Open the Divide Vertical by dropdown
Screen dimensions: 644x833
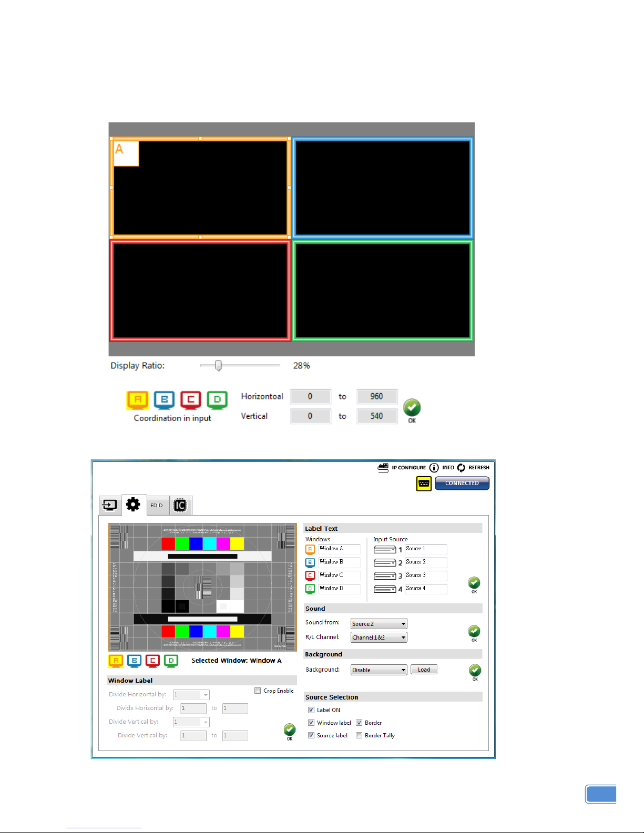(x=191, y=722)
